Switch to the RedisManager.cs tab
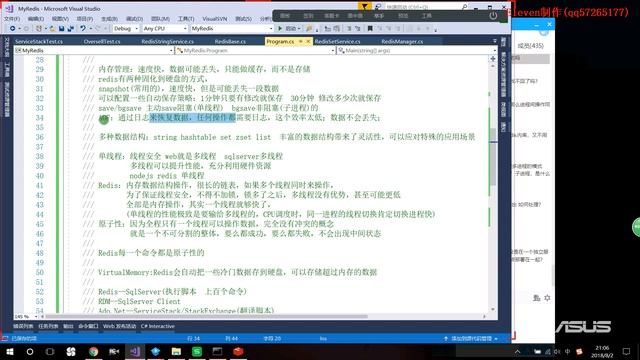Image resolution: width=640 pixels, height=360 pixels. click(x=402, y=41)
